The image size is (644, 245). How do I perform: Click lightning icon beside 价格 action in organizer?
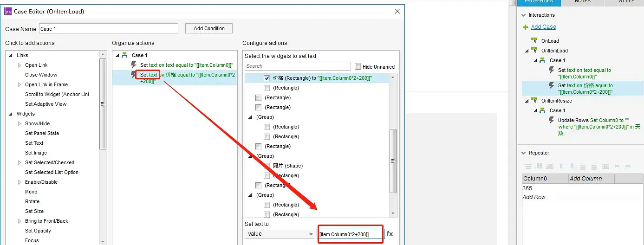pos(134,75)
